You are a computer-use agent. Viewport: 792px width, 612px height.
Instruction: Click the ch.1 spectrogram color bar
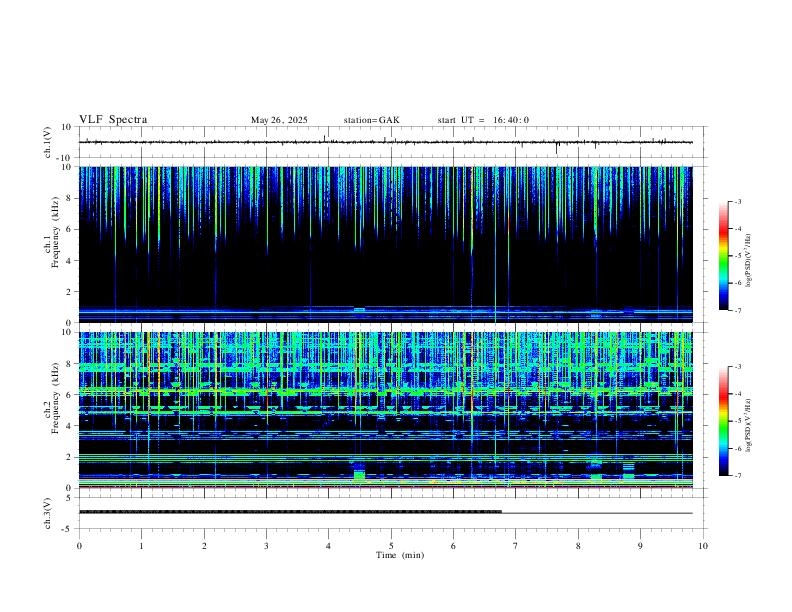pos(723,256)
